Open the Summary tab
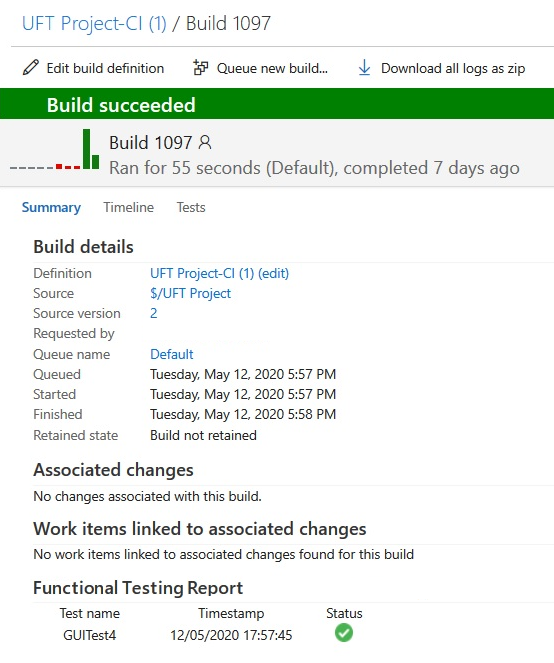Image resolution: width=554 pixels, height=663 pixels. pos(51,208)
